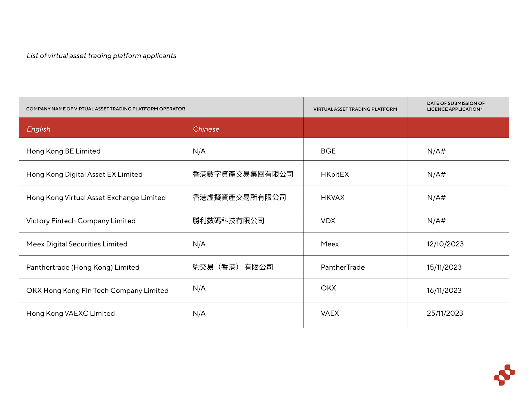Click the 'OKX' platform cell

click(329, 288)
